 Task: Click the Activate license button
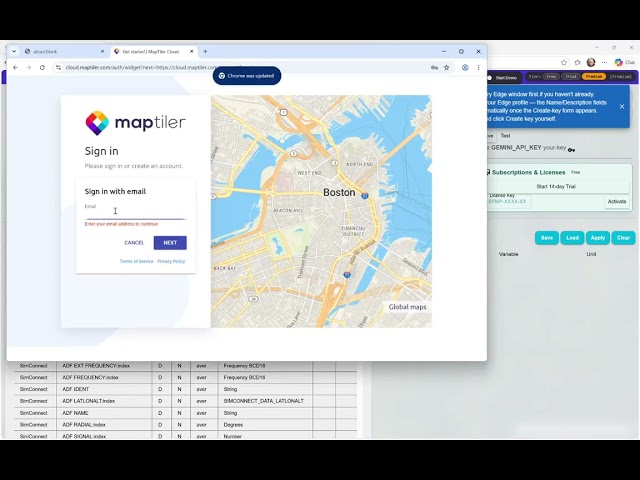[617, 202]
